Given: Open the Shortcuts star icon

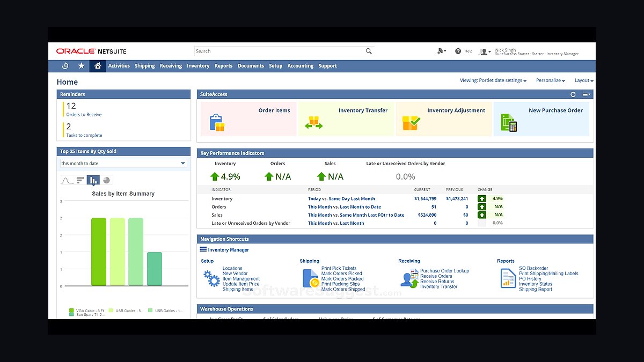Looking at the screenshot, I should point(82,66).
